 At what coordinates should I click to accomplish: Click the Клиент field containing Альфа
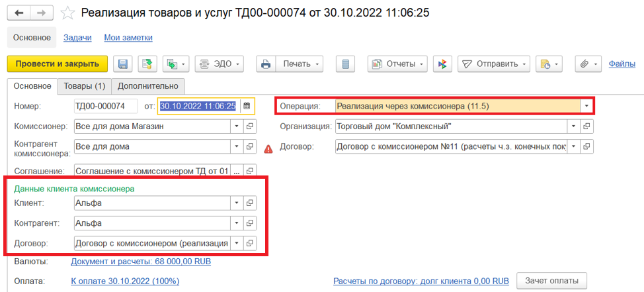coord(152,203)
